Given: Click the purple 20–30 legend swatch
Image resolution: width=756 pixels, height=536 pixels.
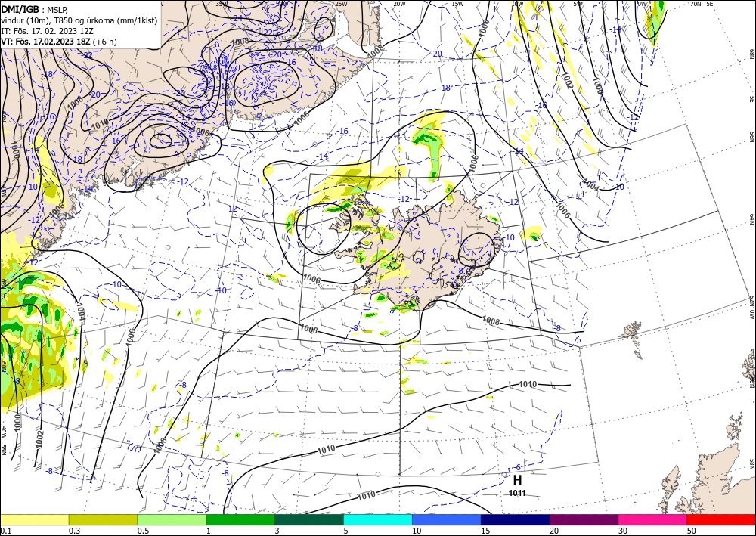Looking at the screenshot, I should [584, 519].
